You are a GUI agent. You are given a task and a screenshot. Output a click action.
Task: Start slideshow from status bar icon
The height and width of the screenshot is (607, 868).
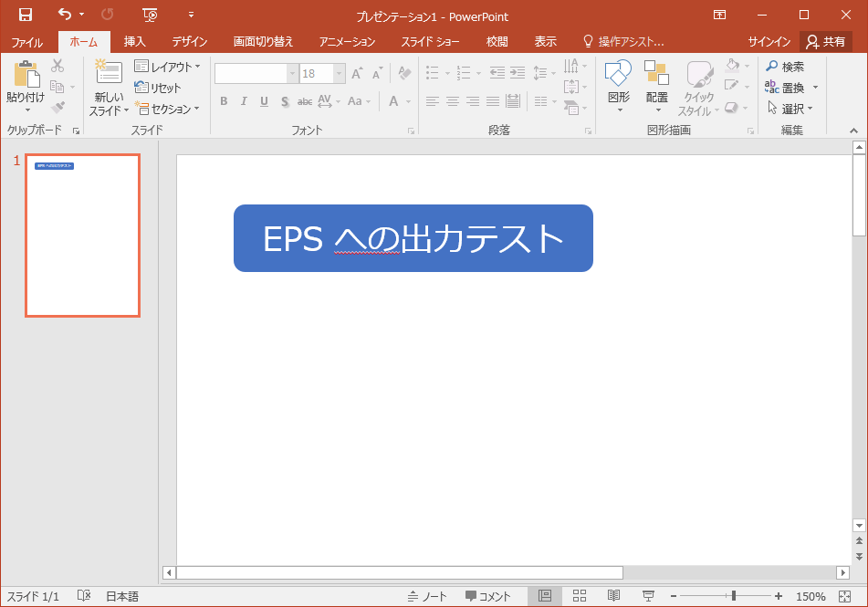coord(648,596)
